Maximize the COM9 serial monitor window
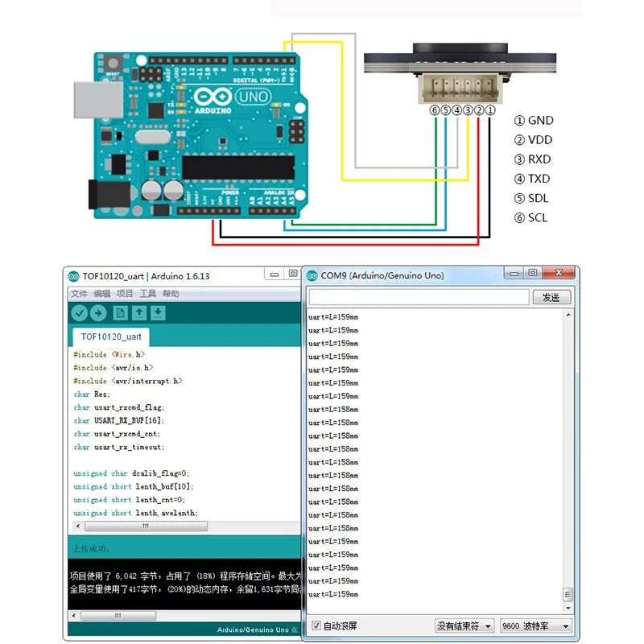Screen dimensions: 644x644 point(533,273)
